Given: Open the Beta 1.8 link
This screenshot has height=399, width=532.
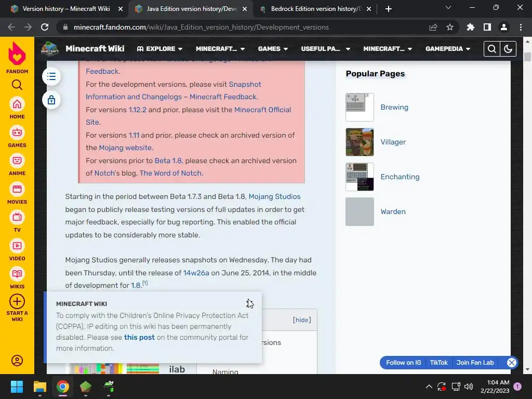Looking at the screenshot, I should tap(168, 161).
